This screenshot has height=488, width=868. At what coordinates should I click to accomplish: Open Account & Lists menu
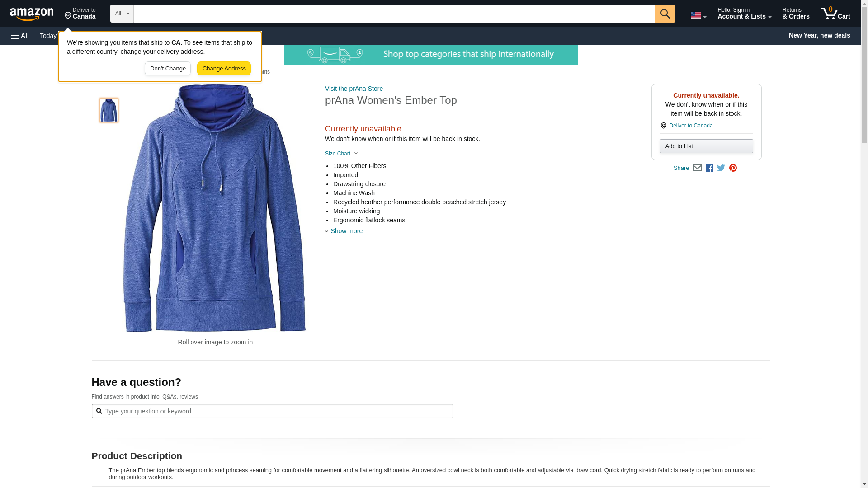[x=744, y=14]
